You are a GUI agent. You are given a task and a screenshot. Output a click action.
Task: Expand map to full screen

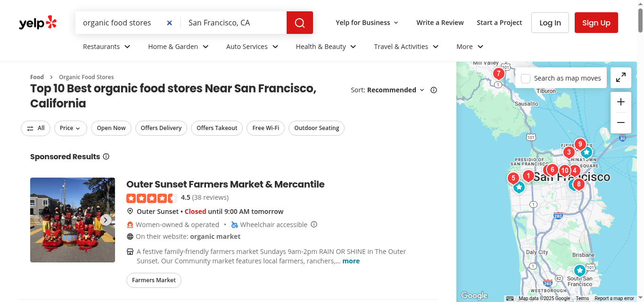[621, 78]
